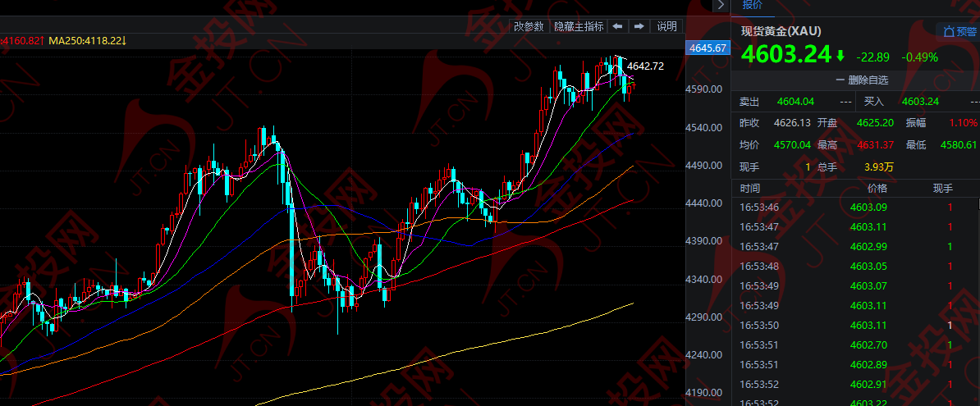Viewport: 980px width, 406px height.
Task: Click 隐藏主指标 to hide main indicator
Action: click(x=579, y=26)
